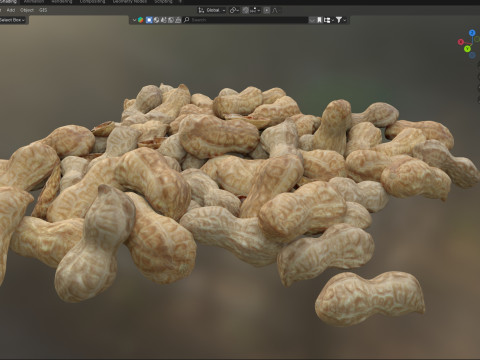Click the funnel filter icon
480x360 pixels.
point(339,20)
